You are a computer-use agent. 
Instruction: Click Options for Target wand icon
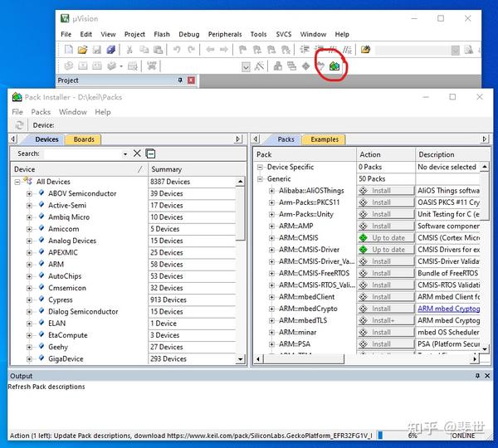[260, 66]
